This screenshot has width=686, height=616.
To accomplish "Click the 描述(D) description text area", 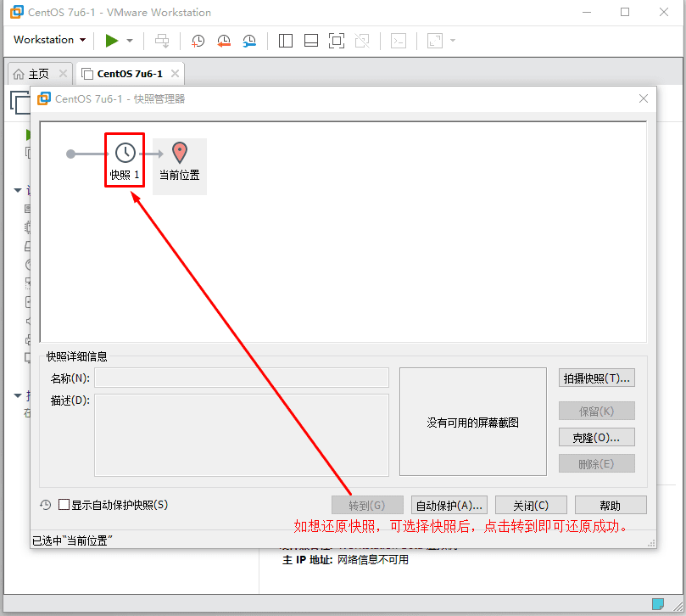I will tap(242, 435).
